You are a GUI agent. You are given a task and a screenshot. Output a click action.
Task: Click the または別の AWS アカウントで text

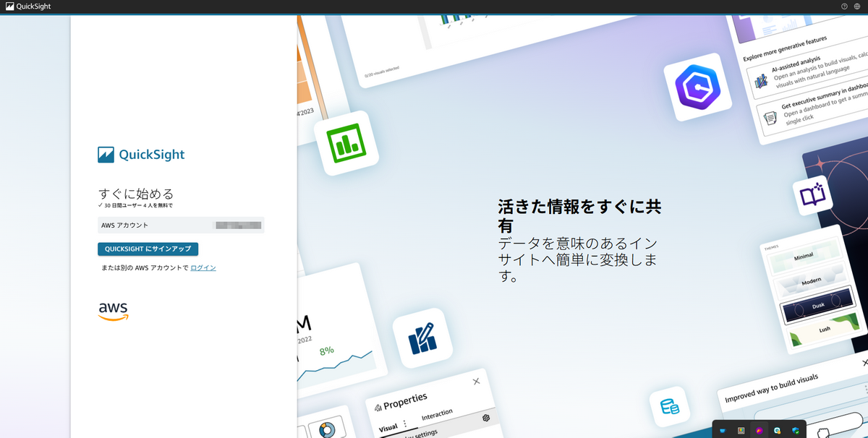pos(145,268)
